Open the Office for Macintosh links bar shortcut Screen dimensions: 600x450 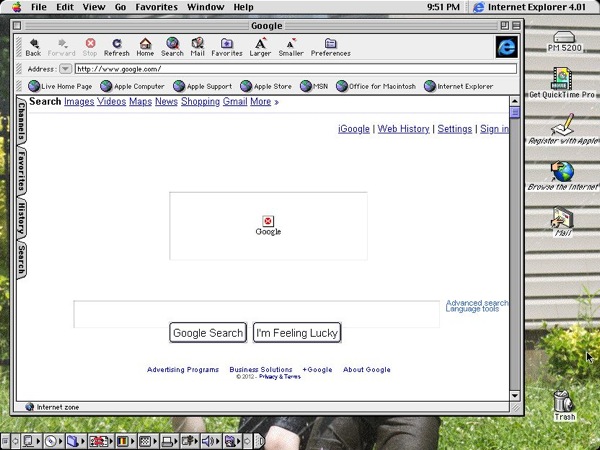point(376,86)
